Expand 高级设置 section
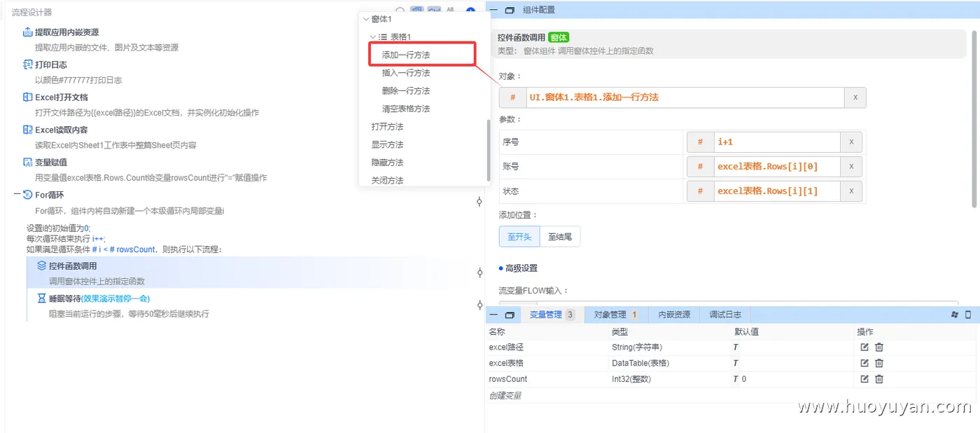Viewport: 980px width, 433px height. click(518, 268)
